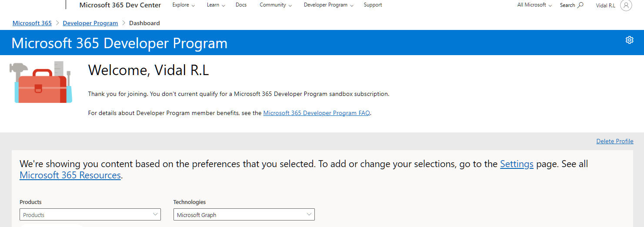Click the user account avatar icon
This screenshot has width=644, height=227.
click(626, 5)
